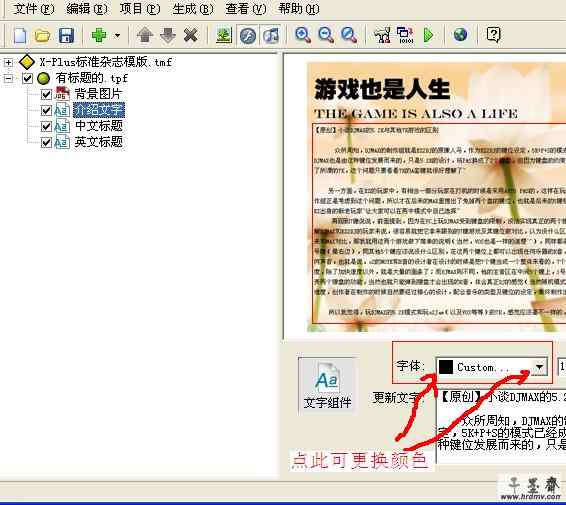This screenshot has width=566, height=505.
Task: Delete item with the X icon
Action: pos(190,35)
